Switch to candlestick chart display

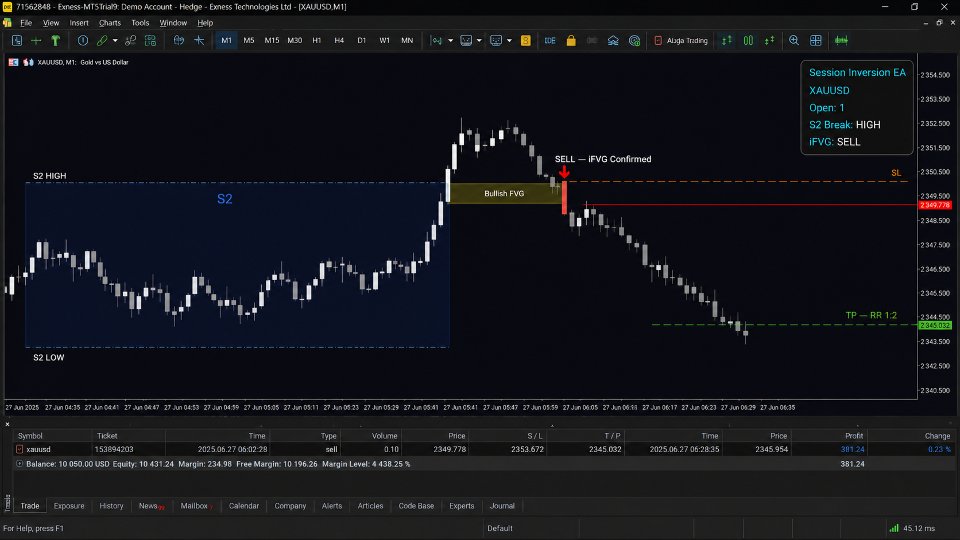coord(748,40)
